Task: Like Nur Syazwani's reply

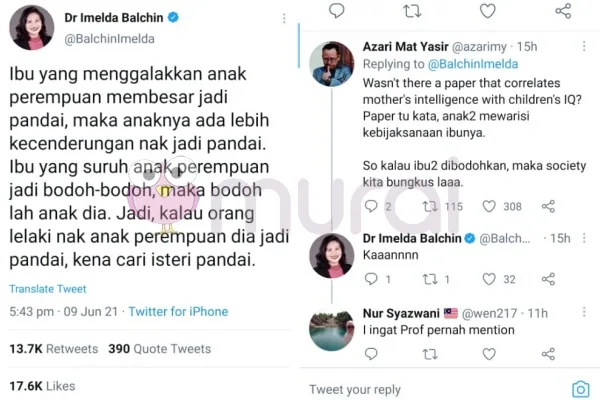Action: pos(489,354)
